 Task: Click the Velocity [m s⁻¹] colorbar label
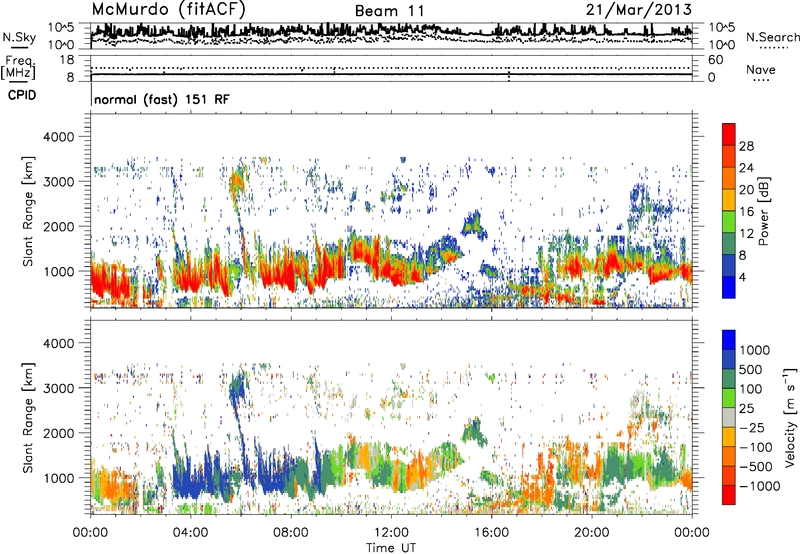790,417
